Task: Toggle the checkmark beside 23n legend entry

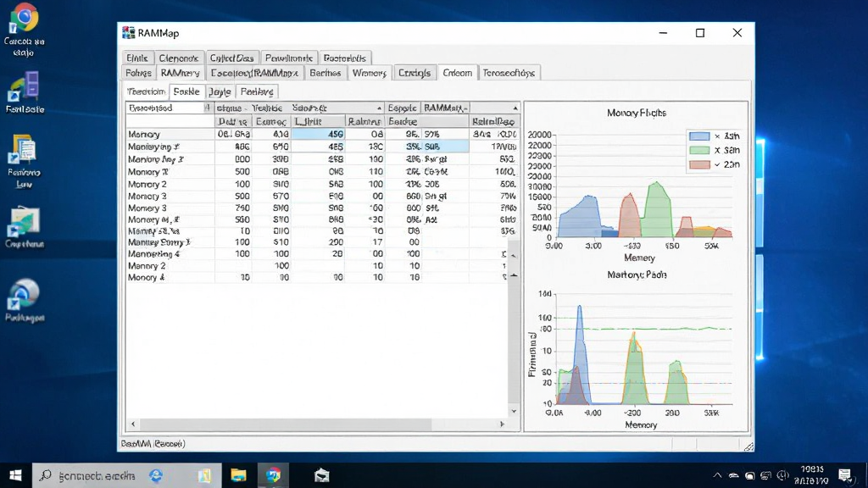Action: pos(717,165)
